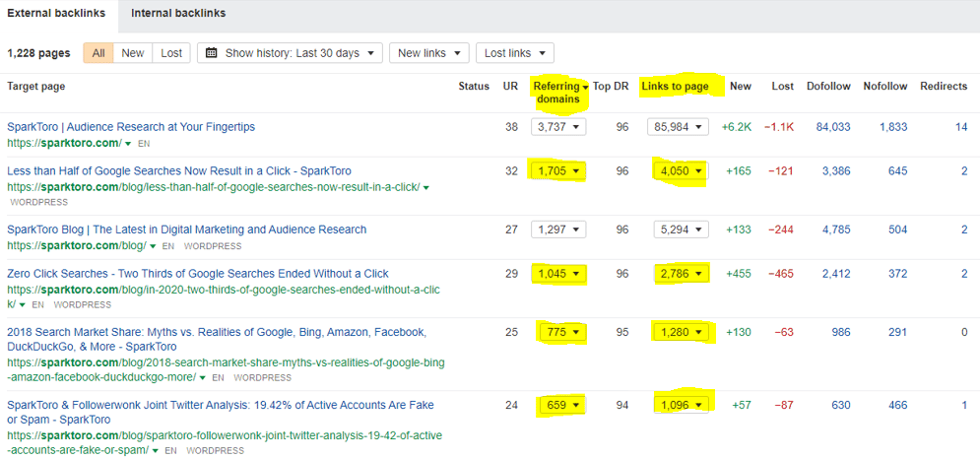Sort by Referring domains column header
Image resolution: width=980 pixels, height=459 pixels.
click(560, 93)
